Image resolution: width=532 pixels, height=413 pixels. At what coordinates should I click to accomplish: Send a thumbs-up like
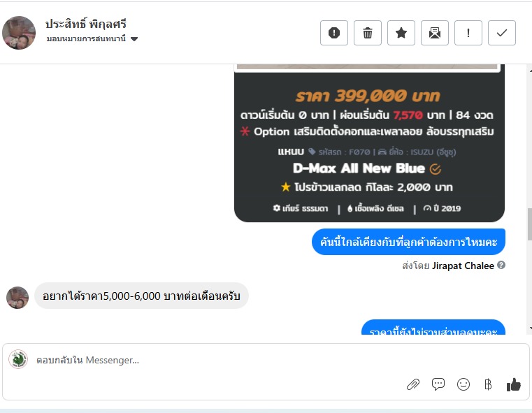pos(513,384)
